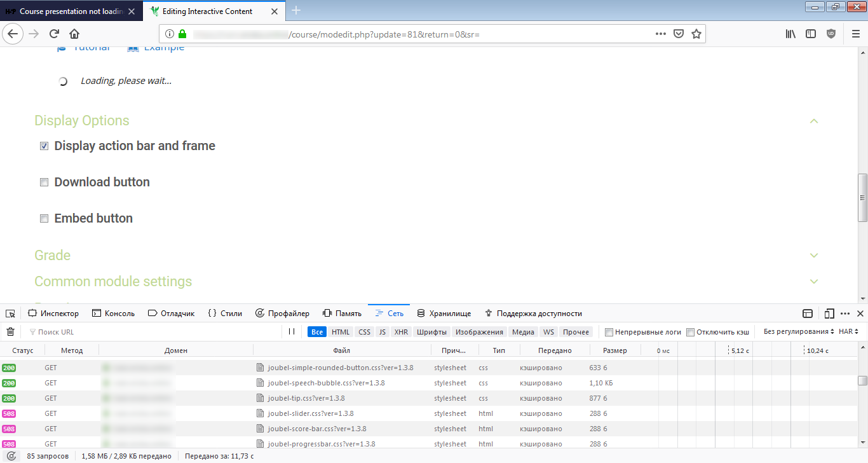The width and height of the screenshot is (868, 463).
Task: Tick the Отключить кэш checkbox
Action: (690, 332)
